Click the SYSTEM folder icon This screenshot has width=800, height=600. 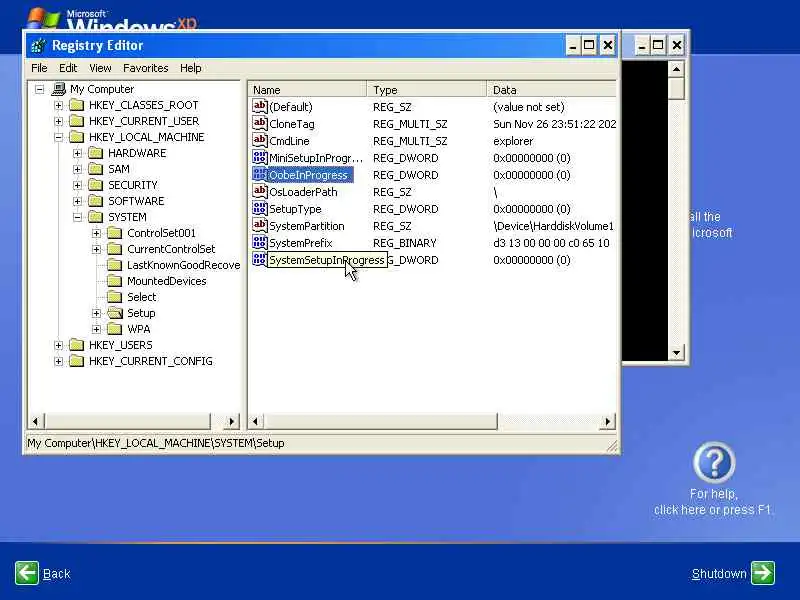pyautogui.click(x=95, y=217)
